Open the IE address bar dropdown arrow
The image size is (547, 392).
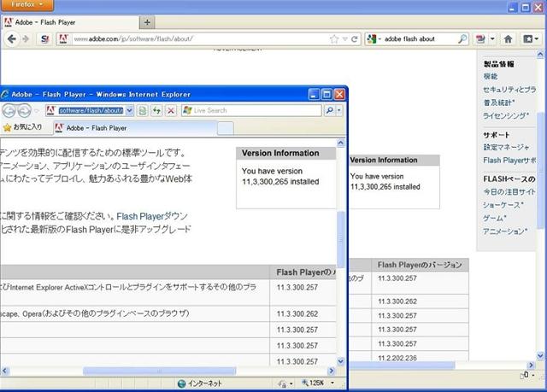click(x=129, y=111)
